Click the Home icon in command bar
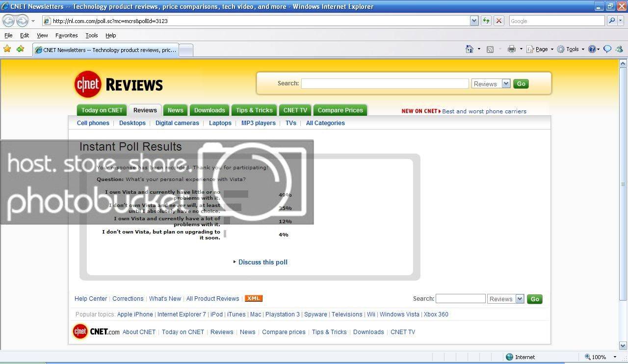628x364 pixels. click(x=470, y=49)
